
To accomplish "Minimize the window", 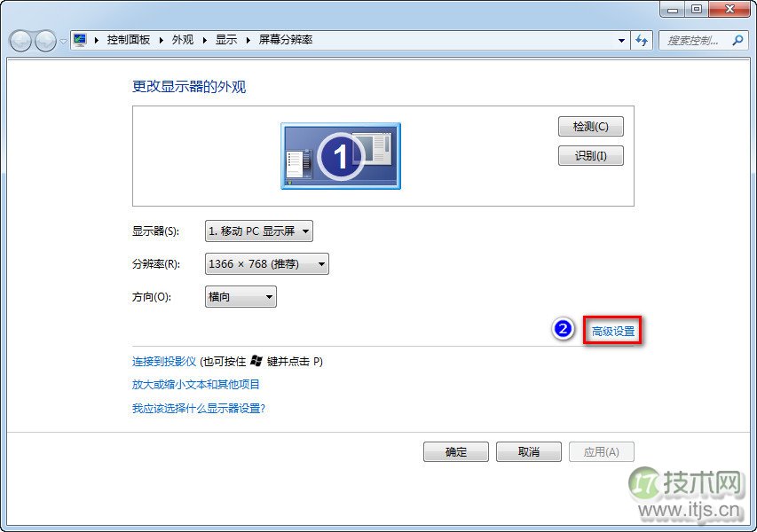I will pyautogui.click(x=673, y=9).
